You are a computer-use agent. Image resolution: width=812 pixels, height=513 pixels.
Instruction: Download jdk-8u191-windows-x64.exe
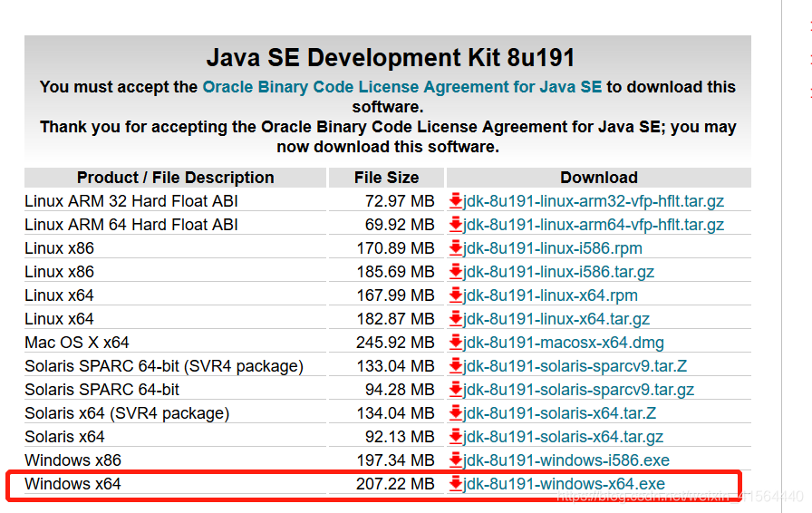point(564,484)
